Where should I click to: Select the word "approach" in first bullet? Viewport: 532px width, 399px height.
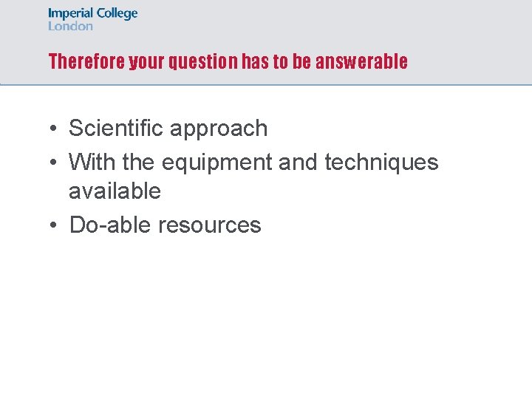pos(219,129)
